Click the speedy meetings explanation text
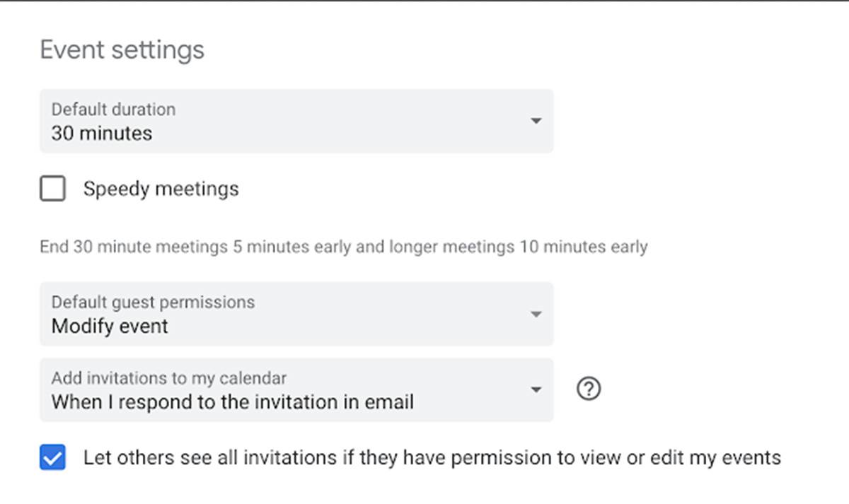849x504 pixels. pyautogui.click(x=342, y=246)
